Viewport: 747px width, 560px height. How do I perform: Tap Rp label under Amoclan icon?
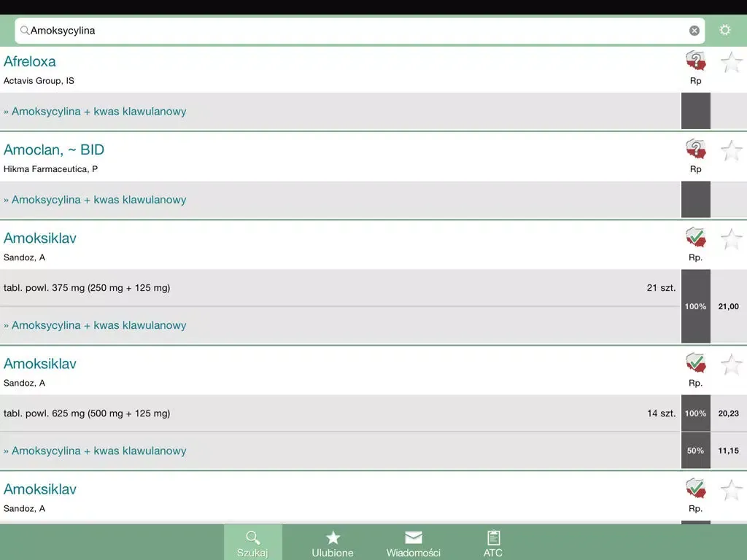(695, 169)
